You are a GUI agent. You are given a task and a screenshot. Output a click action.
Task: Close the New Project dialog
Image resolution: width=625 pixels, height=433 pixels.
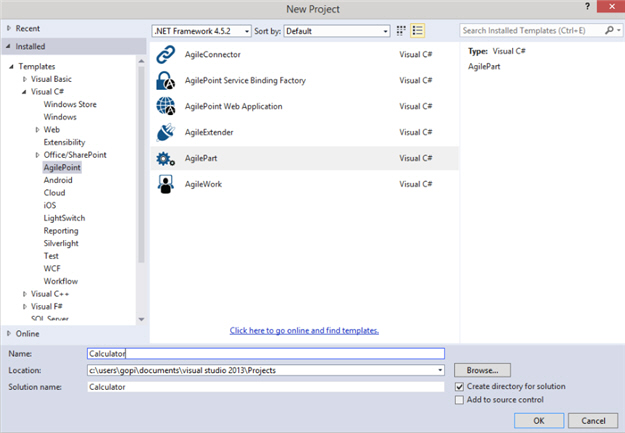(611, 6)
